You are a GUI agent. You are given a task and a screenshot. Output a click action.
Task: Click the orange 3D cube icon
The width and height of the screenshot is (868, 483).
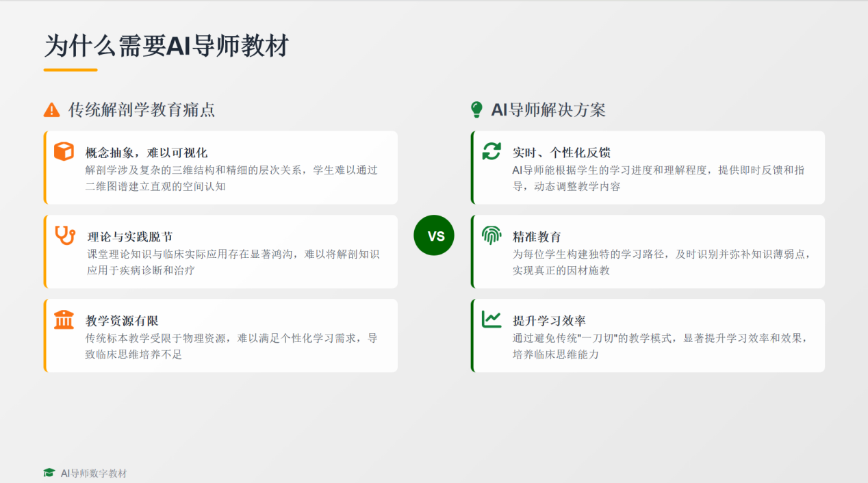(64, 151)
